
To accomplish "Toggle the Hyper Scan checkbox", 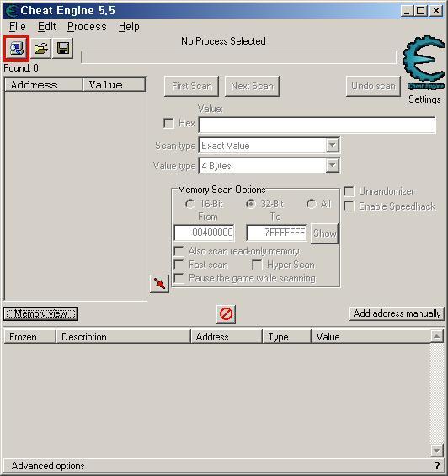I will tap(257, 265).
